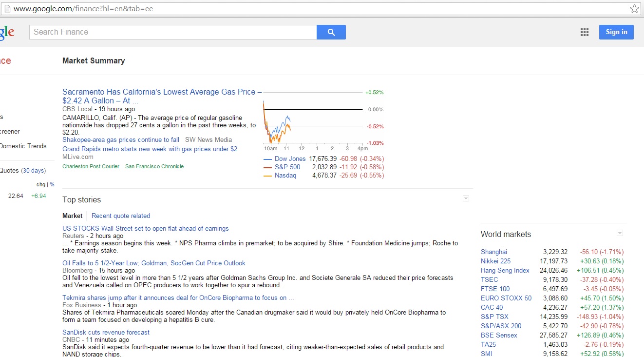Click the blue search magnifier button
644x357 pixels.
tap(331, 32)
